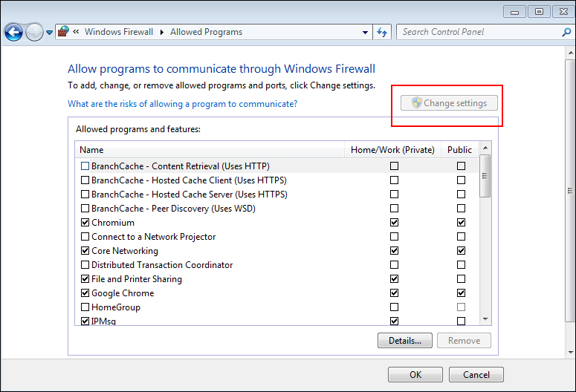Minimize the Allowed Programs window
Viewport: 576px width, 392px height.
514,12
